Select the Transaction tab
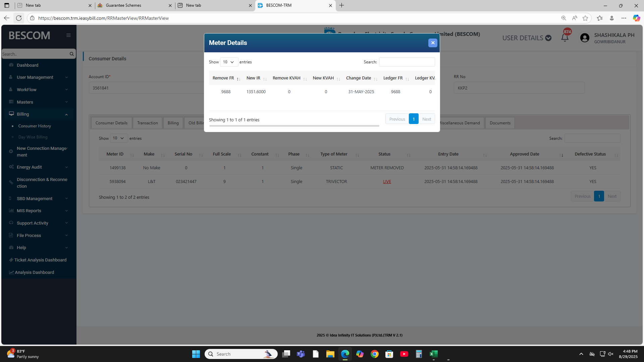Screen dimensions: 644x362 147,123
